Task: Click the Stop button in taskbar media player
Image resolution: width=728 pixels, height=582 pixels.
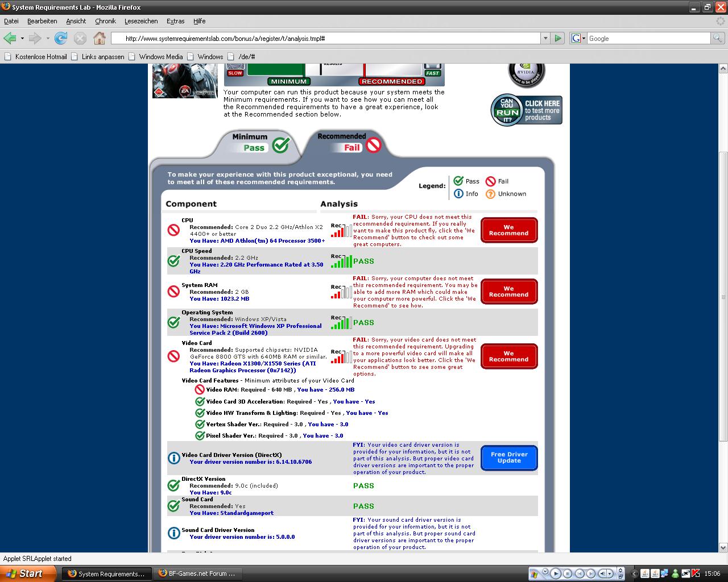Action: [x=568, y=573]
